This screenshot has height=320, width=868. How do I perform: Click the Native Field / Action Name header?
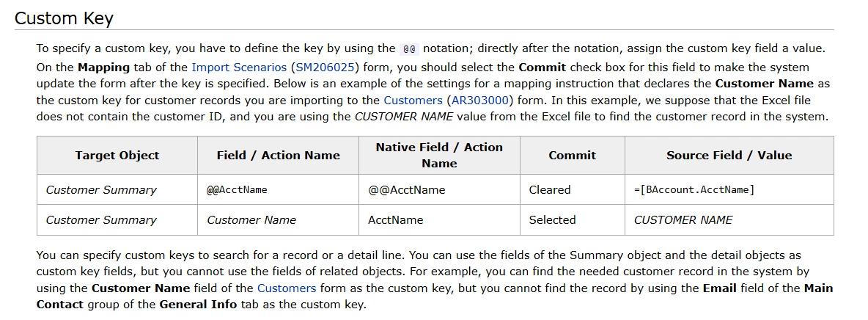coord(439,156)
